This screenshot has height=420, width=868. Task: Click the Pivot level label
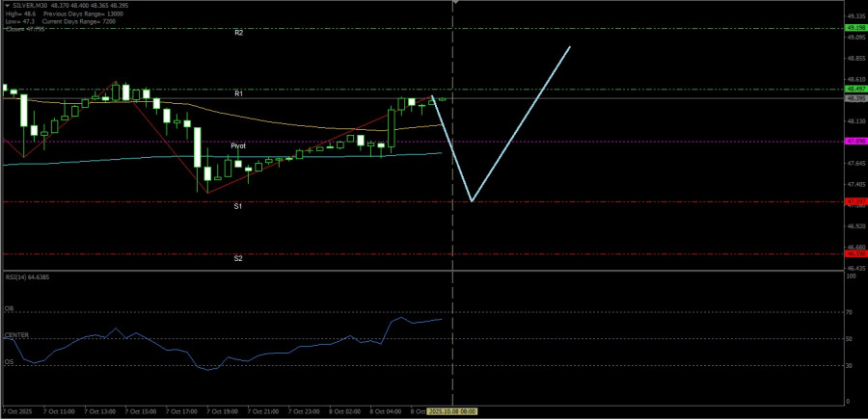point(238,145)
